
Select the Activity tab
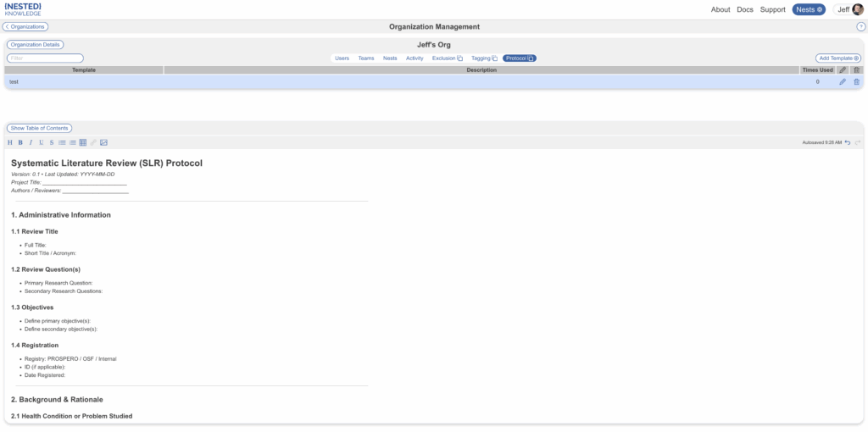click(415, 58)
